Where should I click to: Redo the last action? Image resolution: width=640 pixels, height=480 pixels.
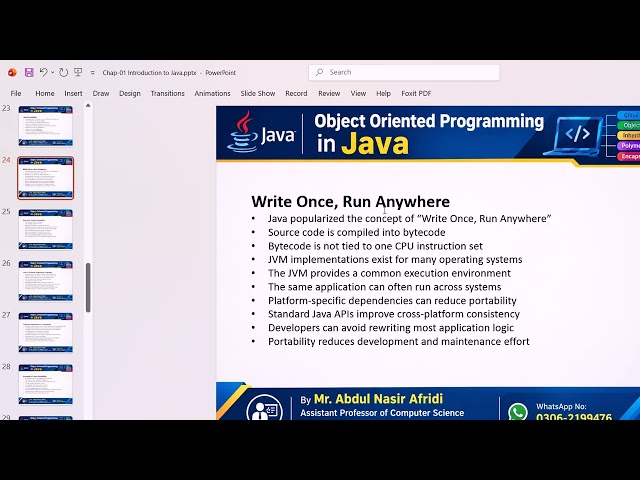tap(63, 73)
